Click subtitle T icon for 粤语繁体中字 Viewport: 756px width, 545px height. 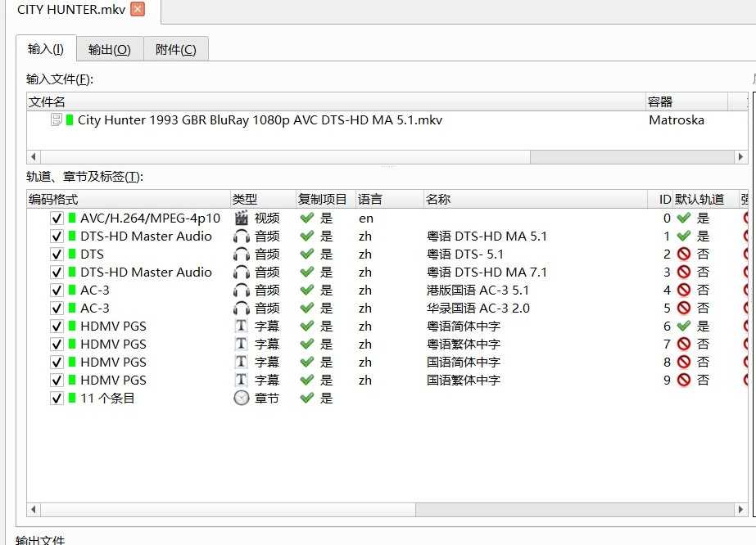click(x=241, y=344)
